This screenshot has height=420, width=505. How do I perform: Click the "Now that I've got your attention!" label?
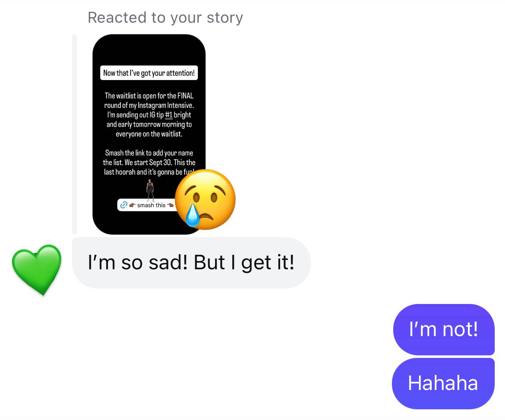[149, 73]
